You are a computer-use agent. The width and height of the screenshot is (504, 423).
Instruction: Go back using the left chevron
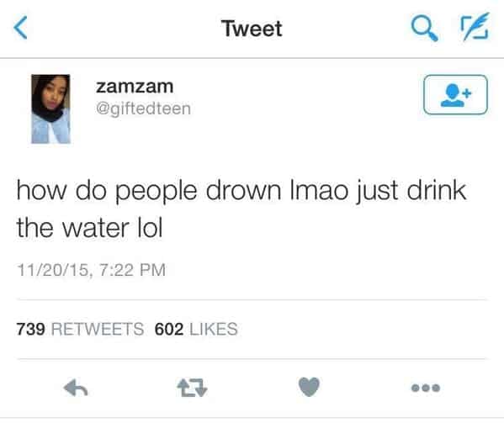click(20, 28)
